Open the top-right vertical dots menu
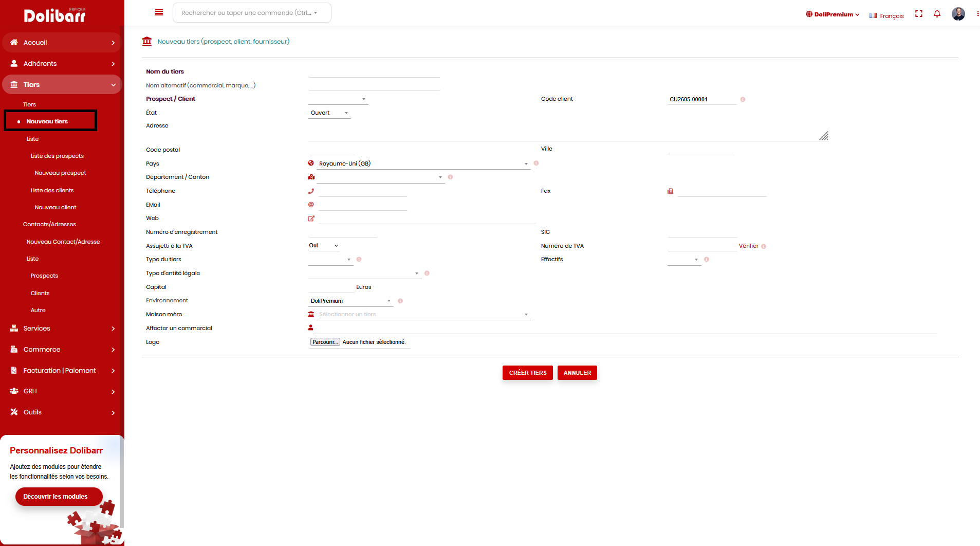The image size is (980, 546). coord(977,14)
